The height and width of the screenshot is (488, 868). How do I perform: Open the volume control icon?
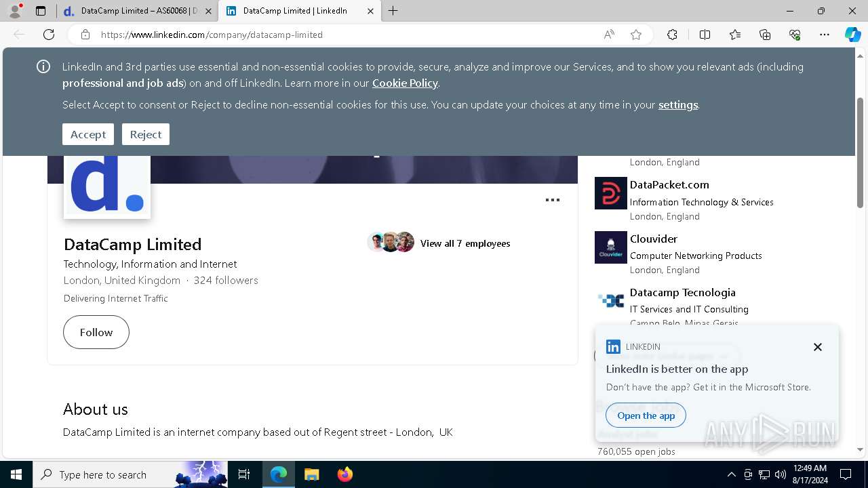780,474
